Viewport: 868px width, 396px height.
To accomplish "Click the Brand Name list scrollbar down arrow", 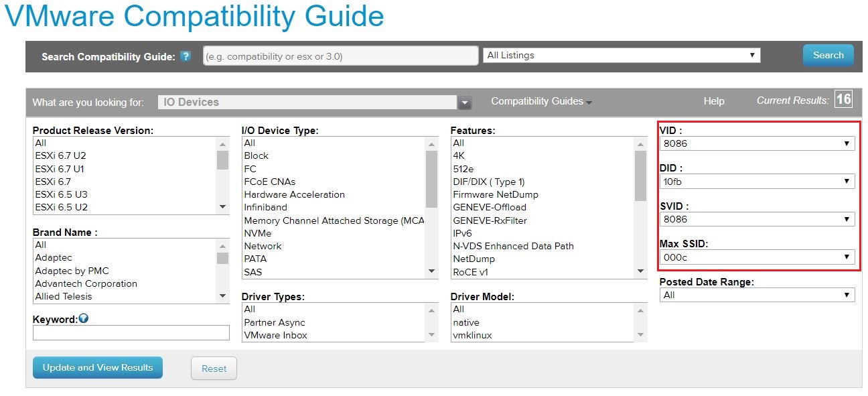I will coord(223,296).
